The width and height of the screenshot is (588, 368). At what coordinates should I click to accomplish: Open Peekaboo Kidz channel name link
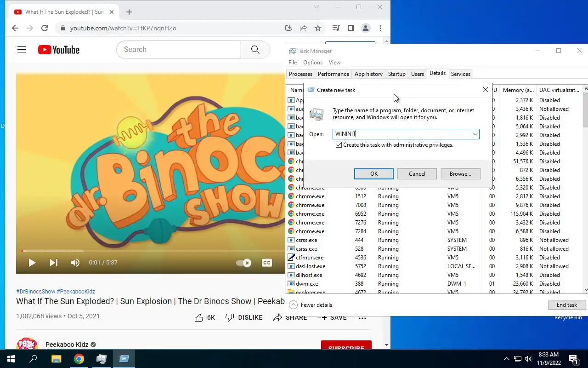[67, 345]
